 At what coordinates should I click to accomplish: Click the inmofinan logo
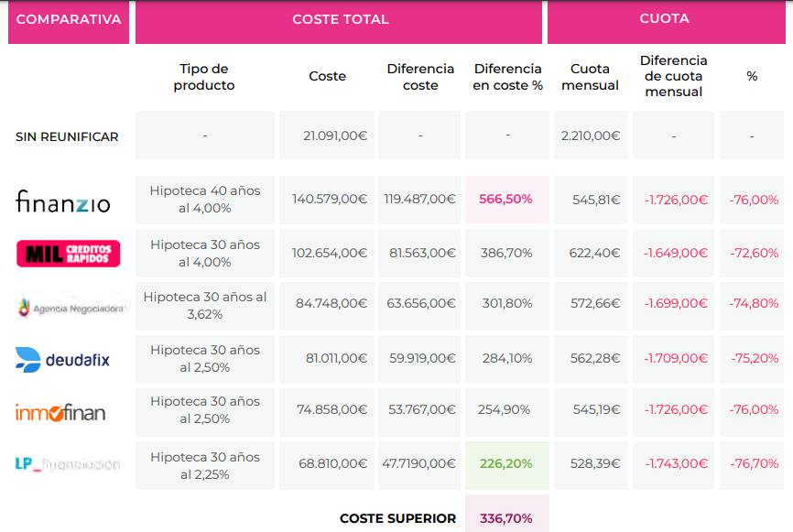(60, 412)
